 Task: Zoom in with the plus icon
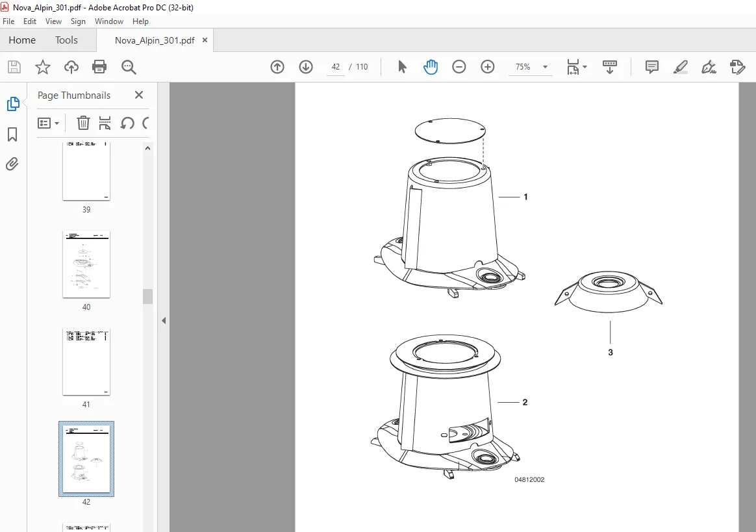pos(488,67)
